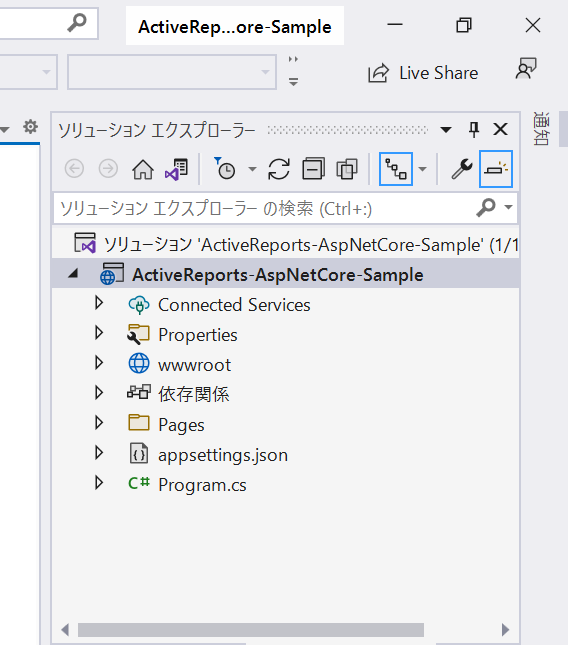Toggle the preview selected items button
568x645 pixels.
pos(496,169)
